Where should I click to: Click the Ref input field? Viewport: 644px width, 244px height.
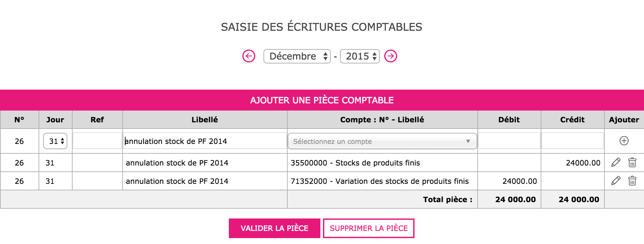coord(97,141)
